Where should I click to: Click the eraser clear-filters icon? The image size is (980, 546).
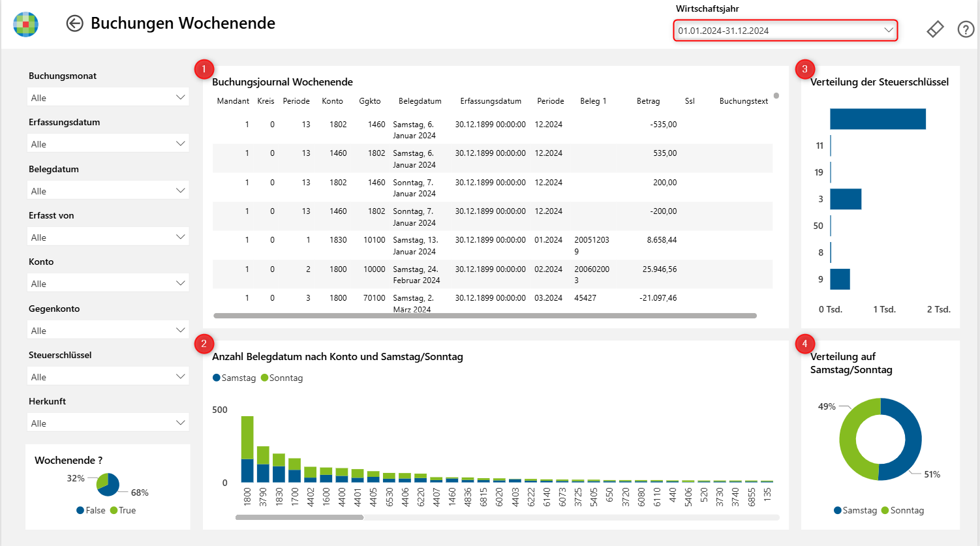(x=935, y=29)
